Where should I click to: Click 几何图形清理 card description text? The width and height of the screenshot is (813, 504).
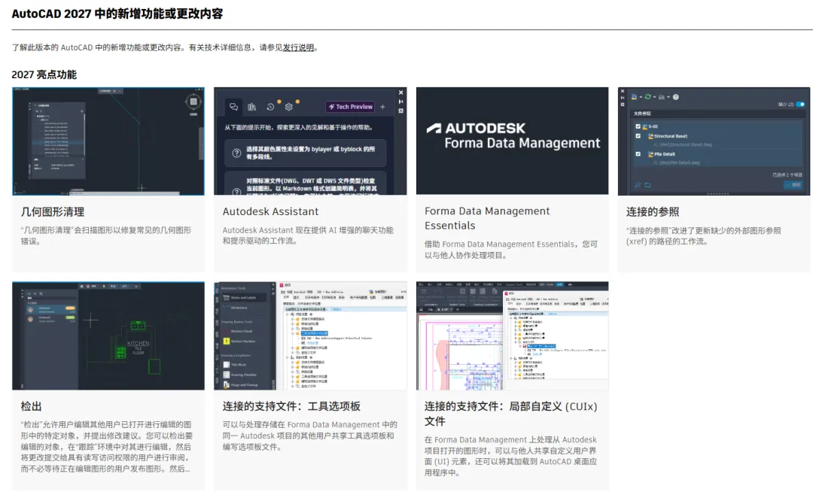(106, 235)
